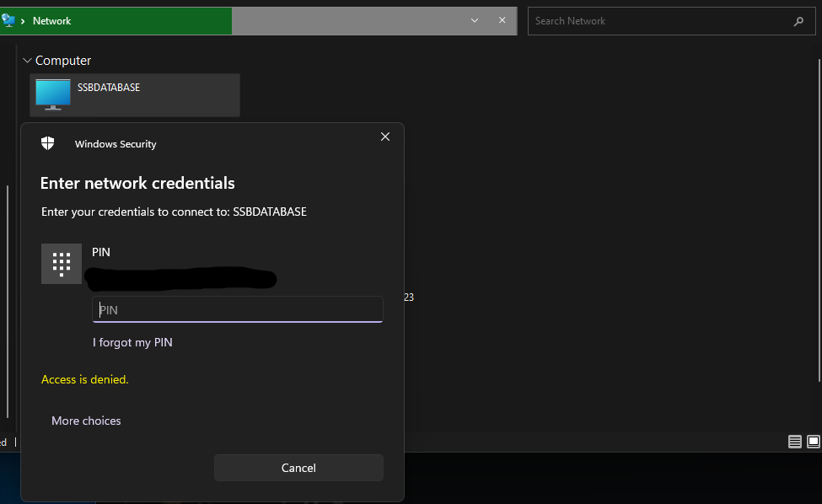Image resolution: width=822 pixels, height=504 pixels.
Task: Click the vertical scrollbar on the right
Action: click(819, 236)
